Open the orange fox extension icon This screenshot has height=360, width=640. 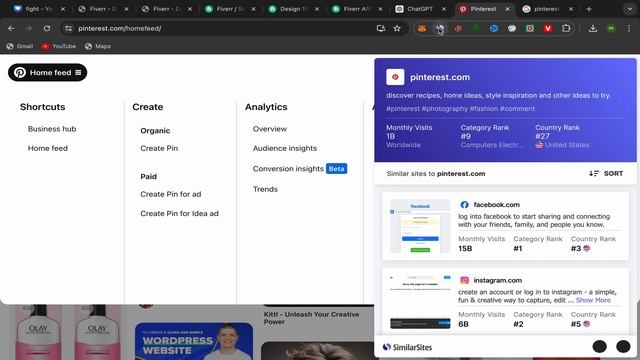click(422, 28)
